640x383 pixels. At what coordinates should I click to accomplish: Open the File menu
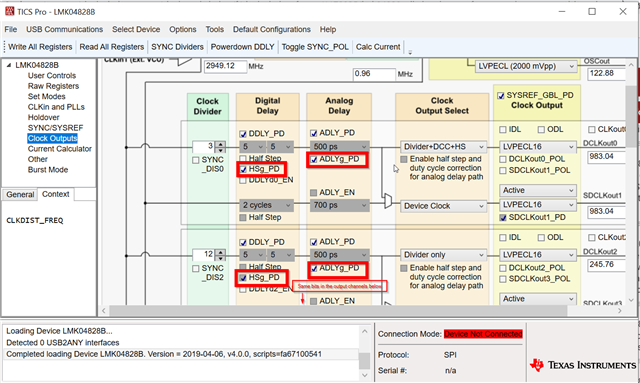point(11,29)
